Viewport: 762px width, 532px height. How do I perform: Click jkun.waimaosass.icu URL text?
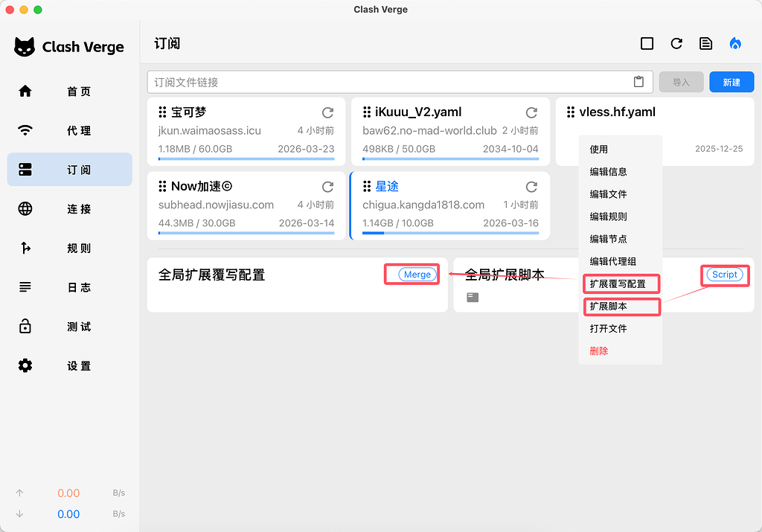(209, 131)
